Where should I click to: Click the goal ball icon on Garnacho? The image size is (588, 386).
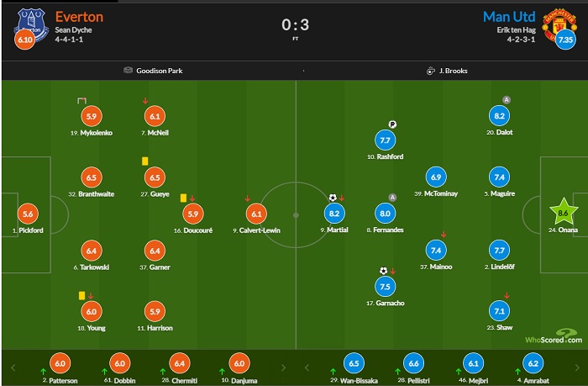tap(384, 271)
